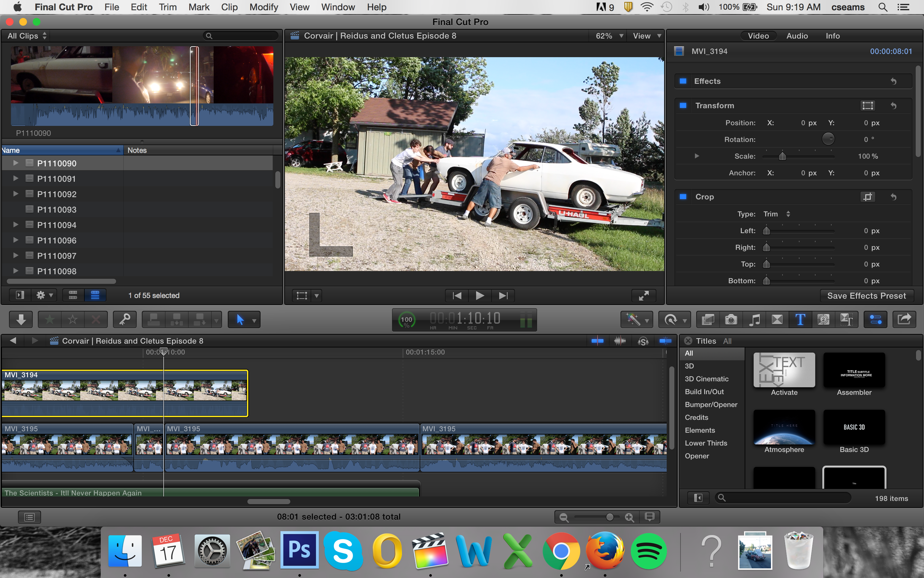This screenshot has width=924, height=578.
Task: Go back in timeline history arrow
Action: tap(13, 341)
